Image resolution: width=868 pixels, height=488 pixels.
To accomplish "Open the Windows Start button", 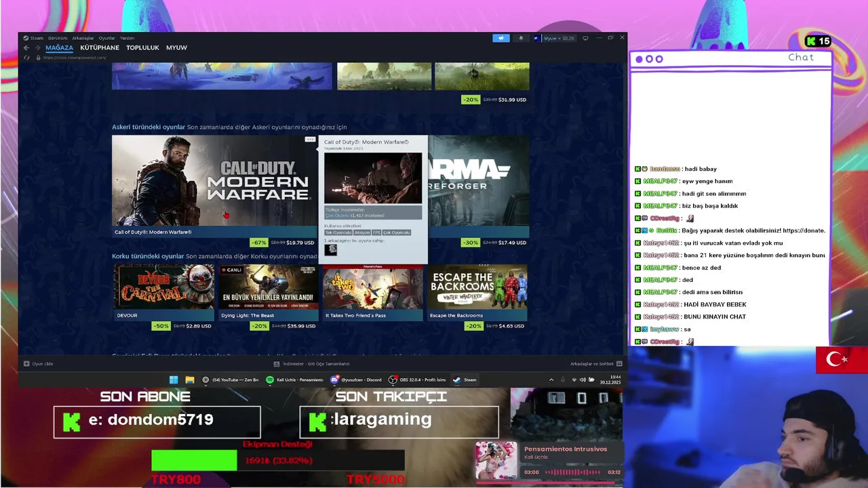I will 174,380.
